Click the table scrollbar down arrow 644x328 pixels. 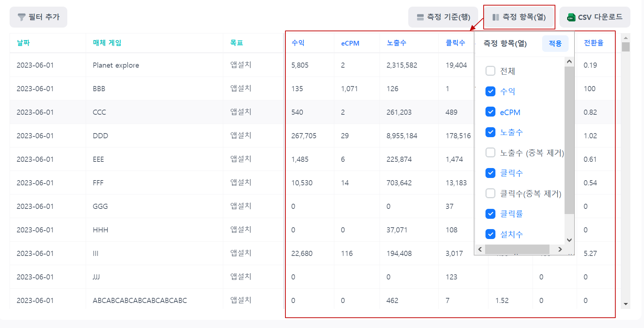[x=626, y=304]
